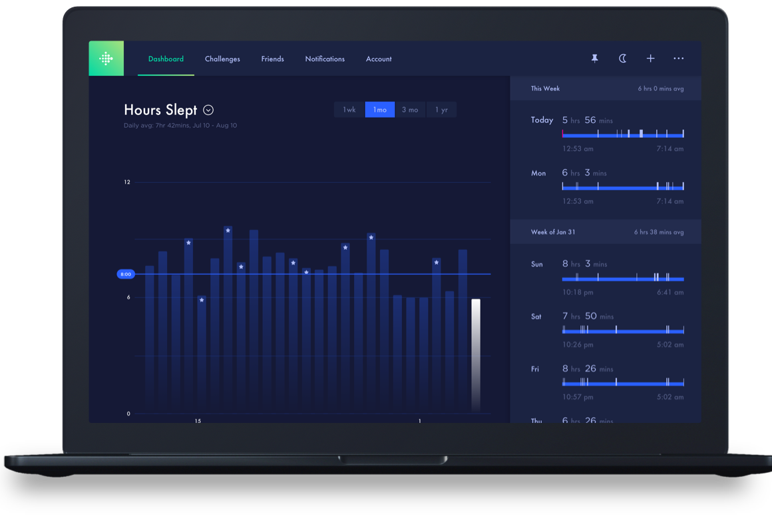The height and width of the screenshot is (532, 772).
Task: Select the 1 yr time range
Action: [x=441, y=110]
